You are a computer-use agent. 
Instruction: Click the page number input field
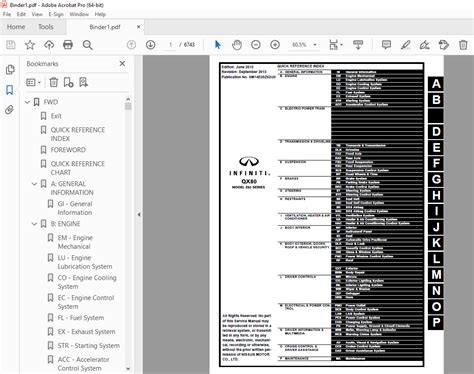pos(170,45)
